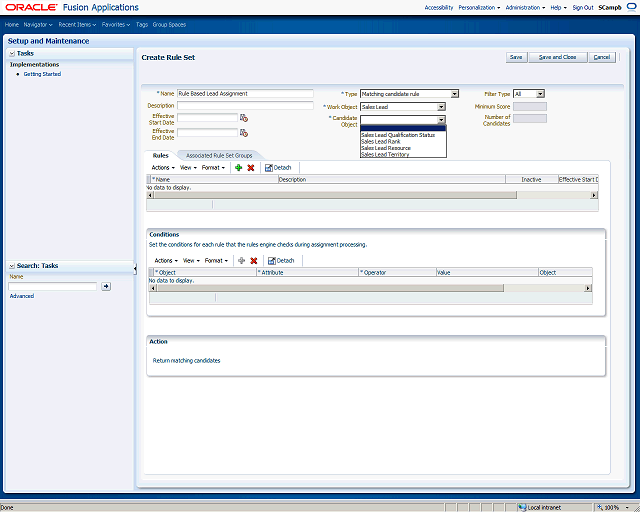Add a new rule with green plus
The height and width of the screenshot is (512, 640).
[x=239, y=167]
